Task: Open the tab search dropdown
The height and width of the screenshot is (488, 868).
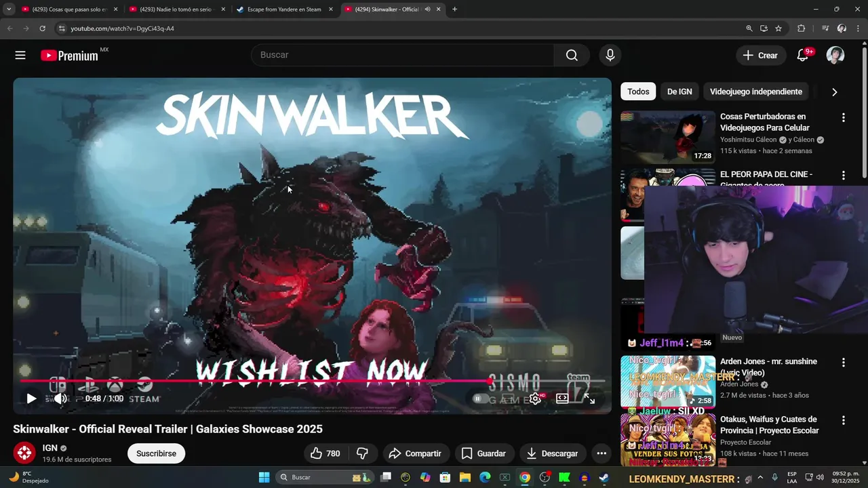Action: click(x=8, y=9)
